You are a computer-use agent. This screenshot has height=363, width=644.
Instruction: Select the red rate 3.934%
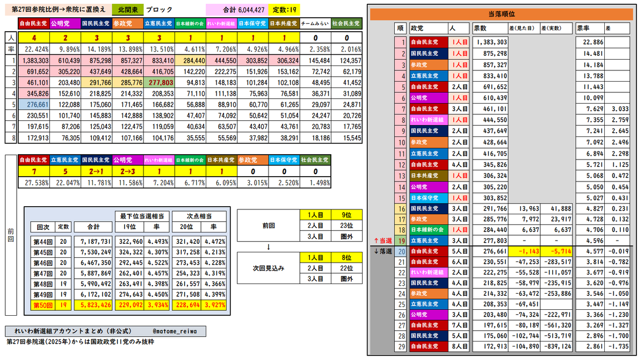[x=156, y=305]
